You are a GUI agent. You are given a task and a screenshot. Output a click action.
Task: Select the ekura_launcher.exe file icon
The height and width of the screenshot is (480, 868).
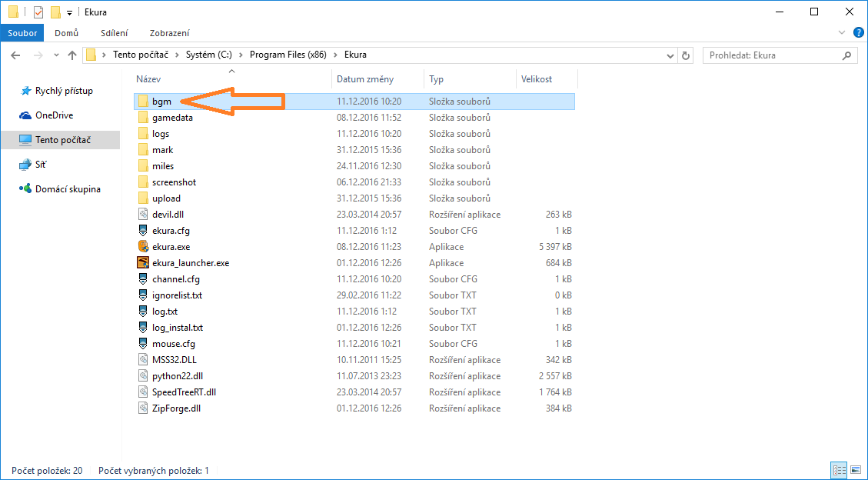click(x=143, y=263)
